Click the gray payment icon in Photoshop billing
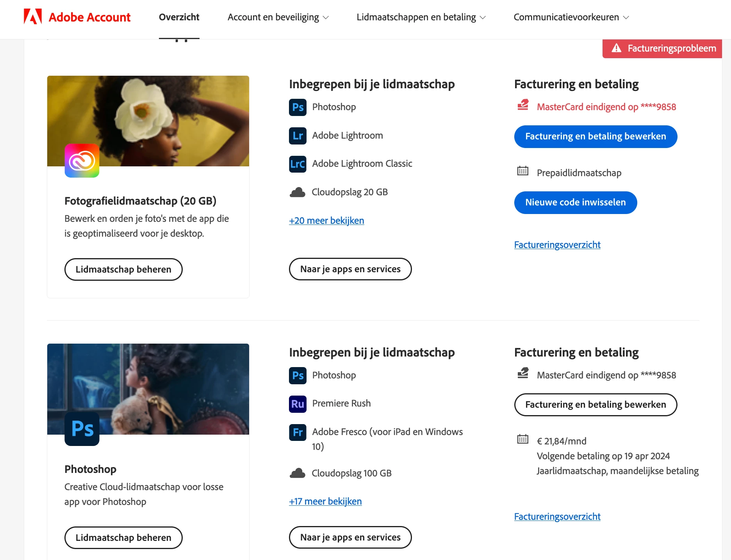Viewport: 731px width, 560px height. coord(523,373)
